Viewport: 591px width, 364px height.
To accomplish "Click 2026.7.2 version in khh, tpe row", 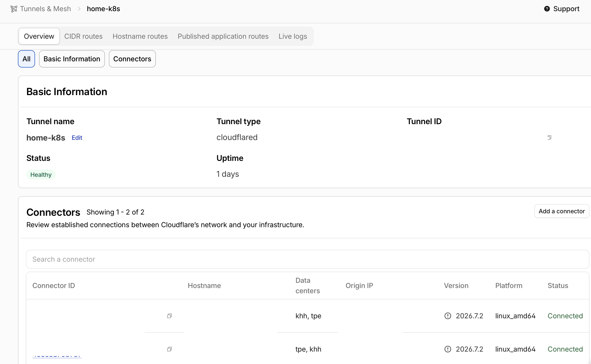I will pyautogui.click(x=469, y=316).
